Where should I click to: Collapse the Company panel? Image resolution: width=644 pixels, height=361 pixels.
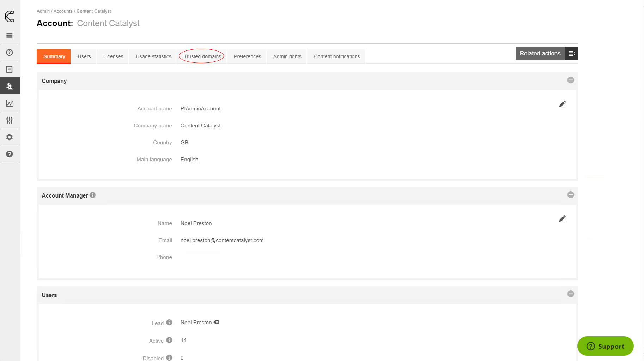click(571, 80)
